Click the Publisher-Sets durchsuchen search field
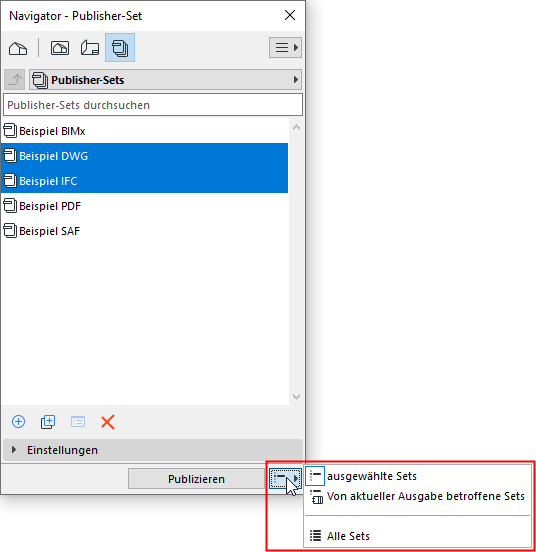The width and height of the screenshot is (536, 552). [153, 105]
